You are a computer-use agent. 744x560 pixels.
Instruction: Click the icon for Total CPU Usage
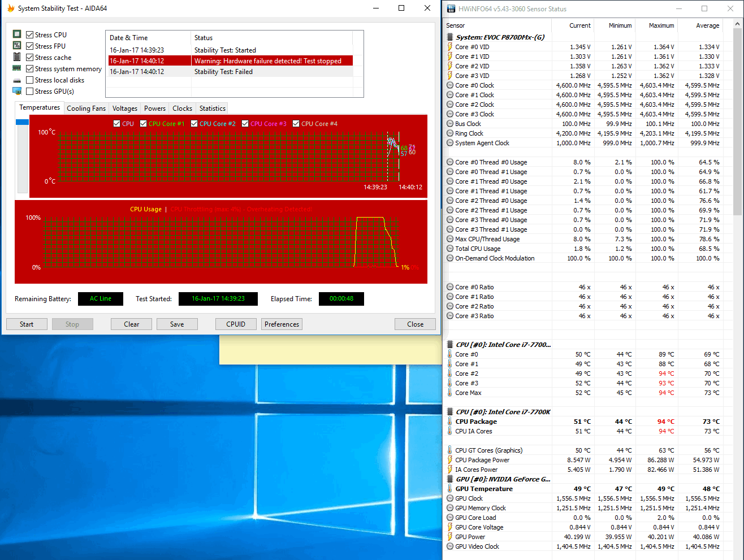(450, 249)
